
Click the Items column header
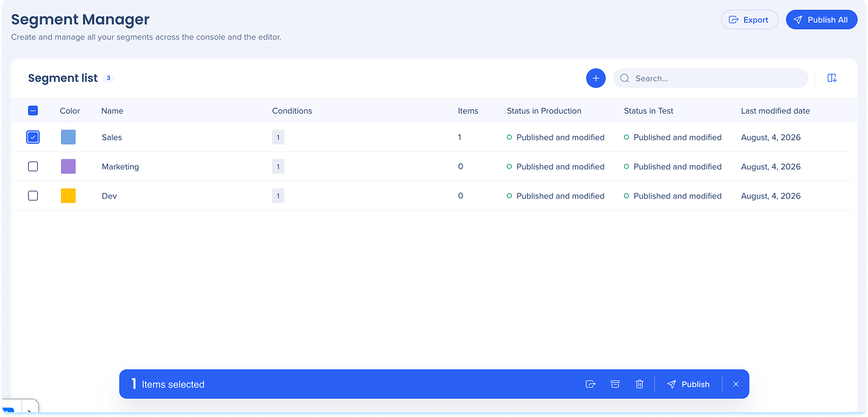[x=468, y=111]
